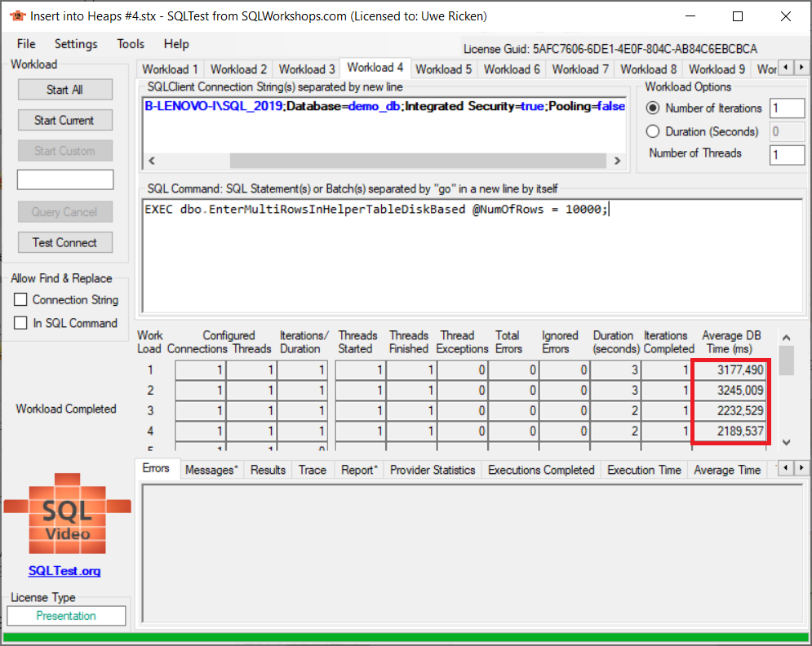This screenshot has width=812, height=646.
Task: Open the Help menu
Action: coord(176,44)
